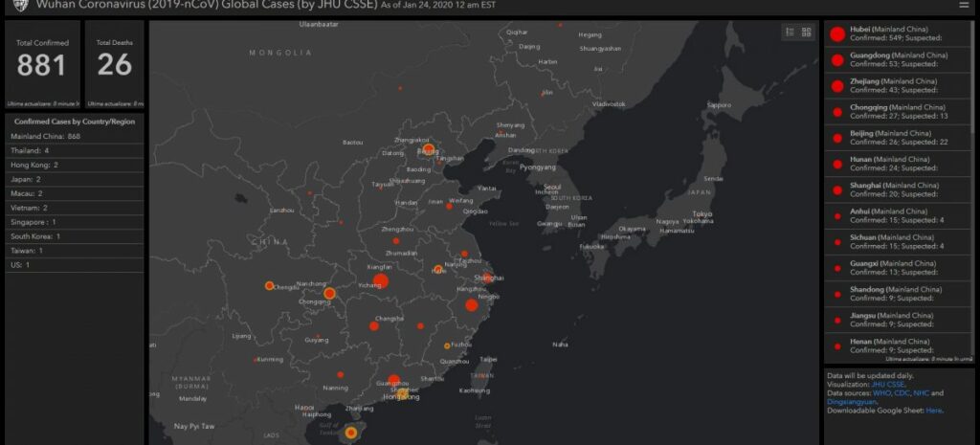Open the hamburger menu in the header

pyautogui.click(x=963, y=5)
